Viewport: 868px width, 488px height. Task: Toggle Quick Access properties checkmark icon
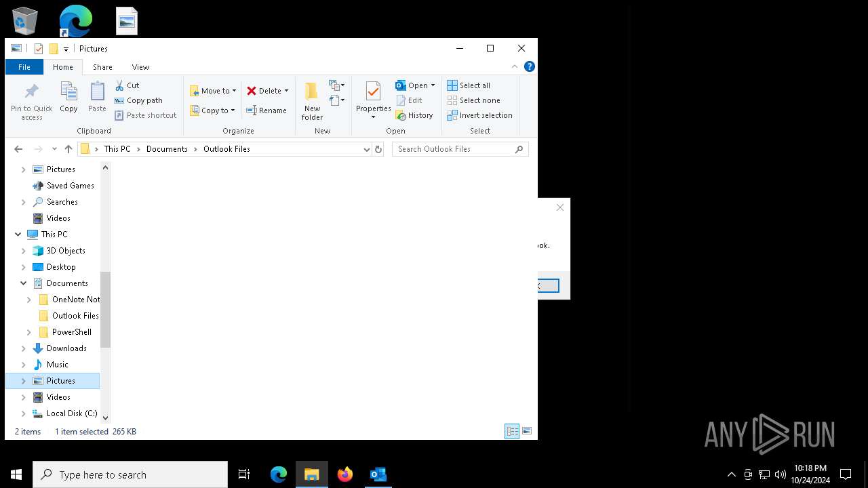click(39, 49)
